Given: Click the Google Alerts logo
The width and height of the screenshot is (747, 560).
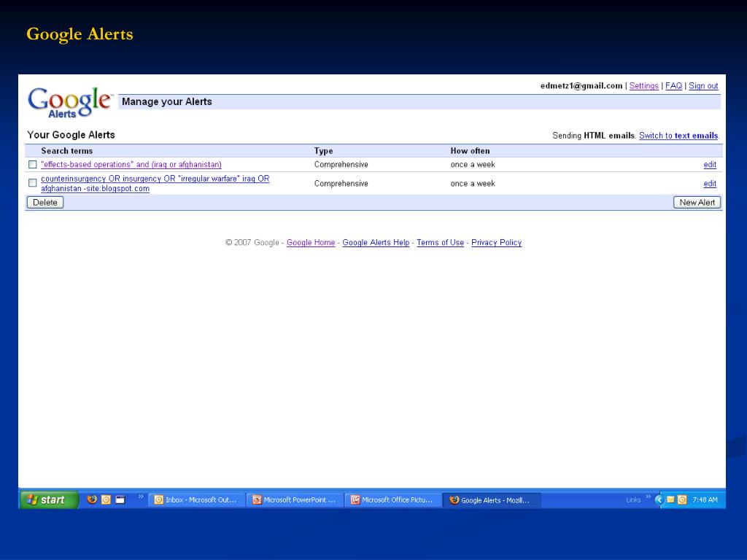Looking at the screenshot, I should point(70,102).
